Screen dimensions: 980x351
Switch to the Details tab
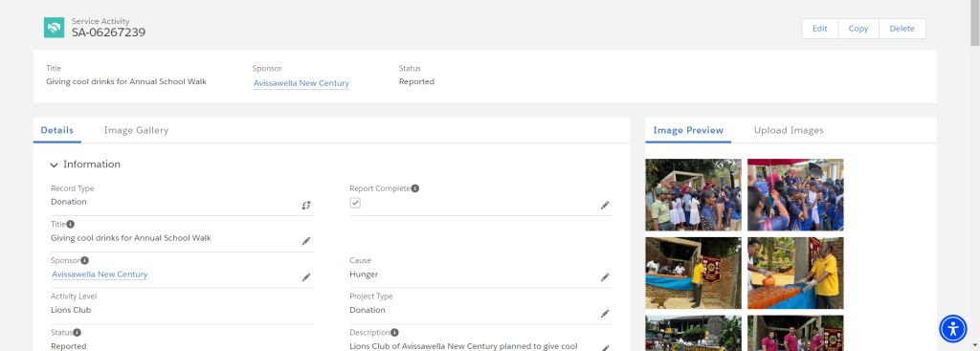[56, 130]
